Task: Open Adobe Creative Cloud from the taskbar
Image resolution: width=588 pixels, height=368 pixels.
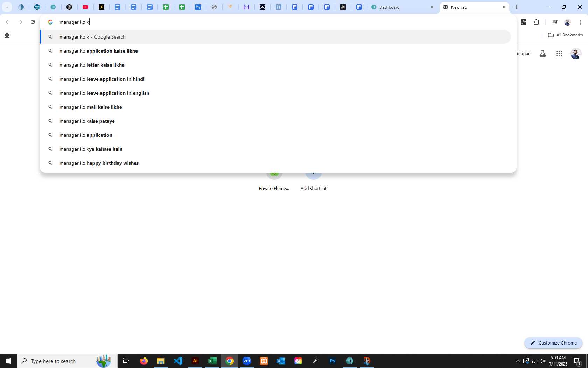Action: click(298, 361)
